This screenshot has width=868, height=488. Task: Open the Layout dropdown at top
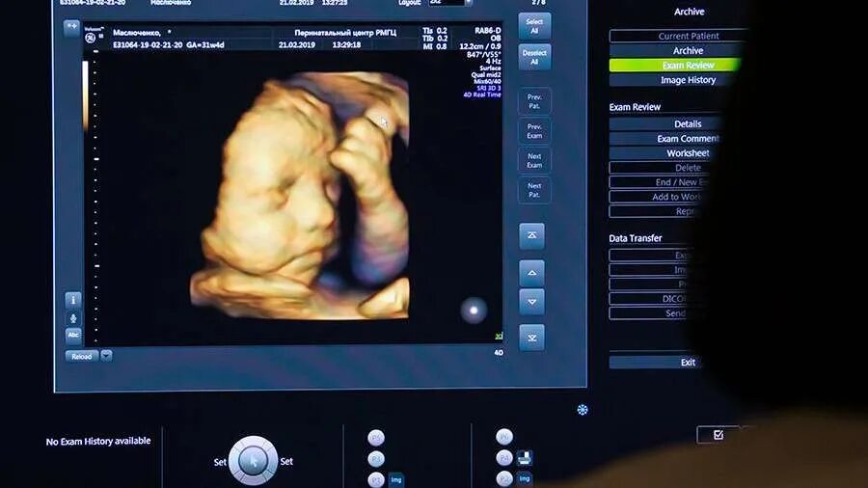point(451,3)
